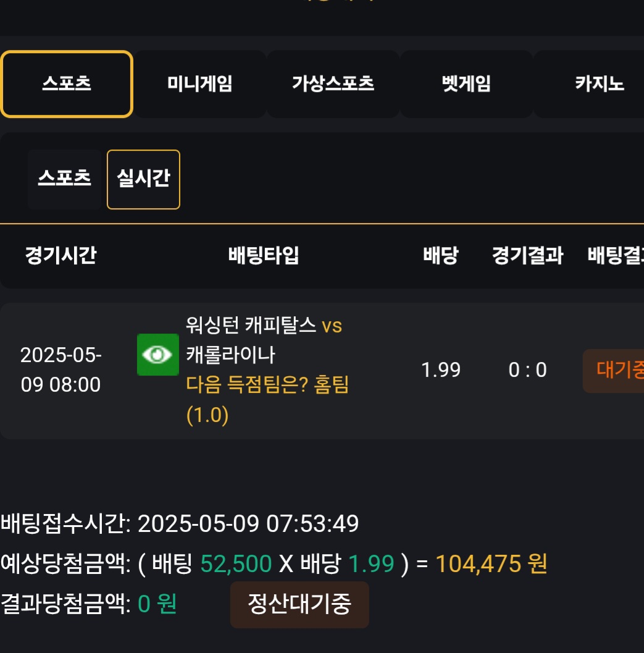This screenshot has height=653, width=644.
Task: Click the 워싱턴 캐피탈스 vs 캐롤라이나 match name
Action: (264, 340)
